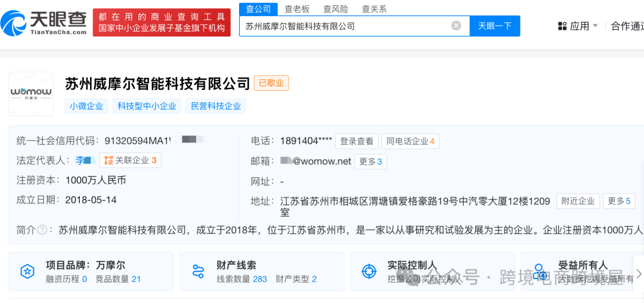Image resolution: width=644 pixels, height=303 pixels.
Task: Click the 已歇业 status badge
Action: tap(271, 83)
